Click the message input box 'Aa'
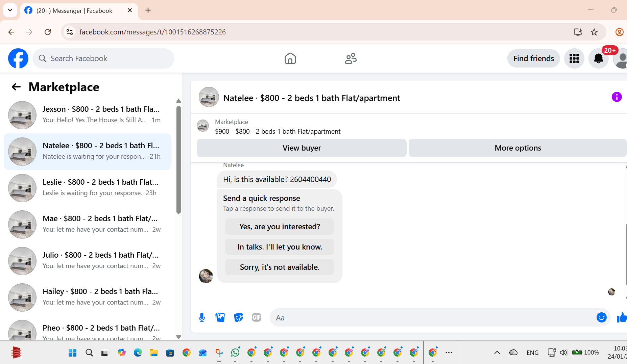The height and width of the screenshot is (364, 627). point(433,317)
